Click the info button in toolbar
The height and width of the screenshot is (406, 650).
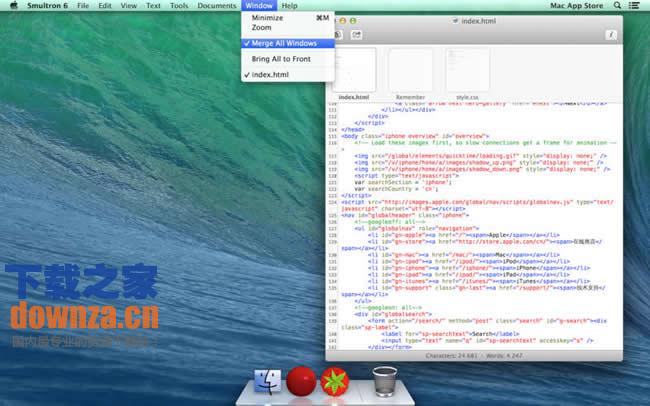click(x=610, y=35)
